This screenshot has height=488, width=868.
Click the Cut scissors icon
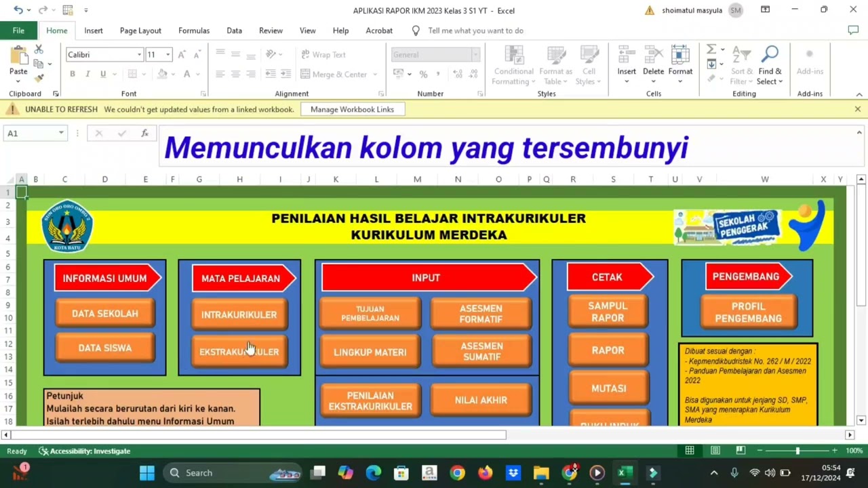pyautogui.click(x=39, y=49)
